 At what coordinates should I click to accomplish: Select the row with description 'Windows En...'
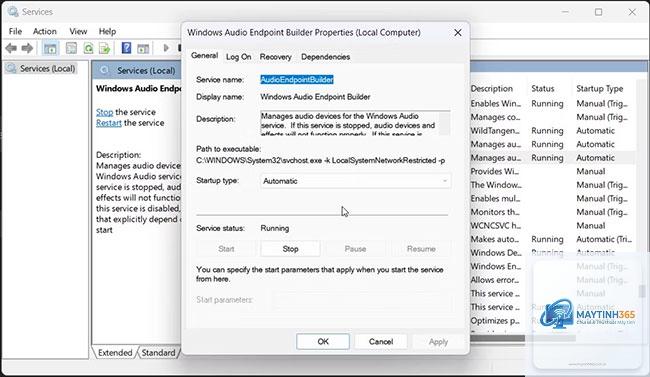click(553, 266)
